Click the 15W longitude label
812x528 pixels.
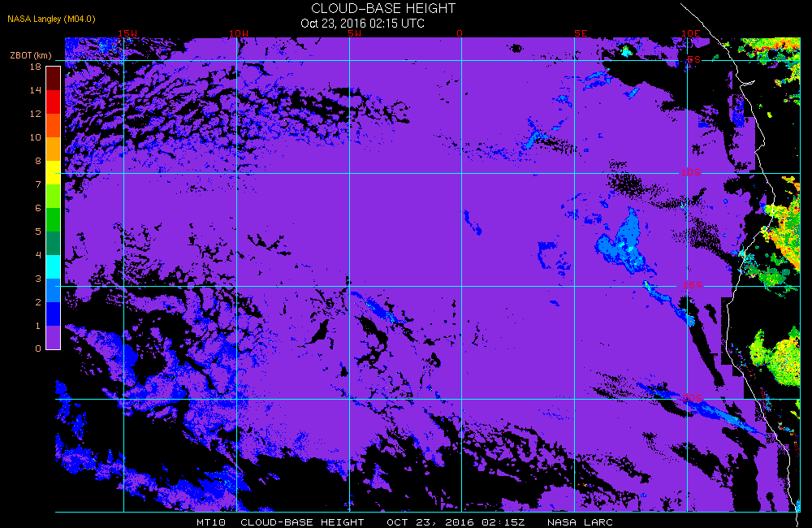[x=127, y=33]
